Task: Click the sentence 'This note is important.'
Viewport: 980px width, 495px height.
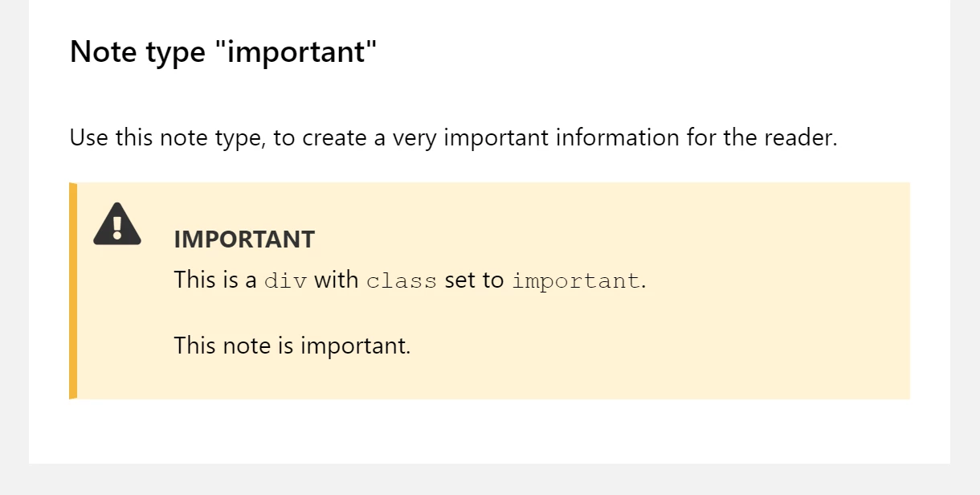Action: [x=292, y=346]
